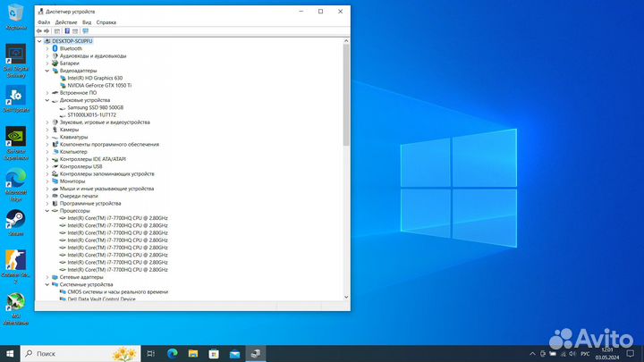Select Samsung SSD 980 500GB drive
This screenshot has height=362, width=644.
coord(96,107)
